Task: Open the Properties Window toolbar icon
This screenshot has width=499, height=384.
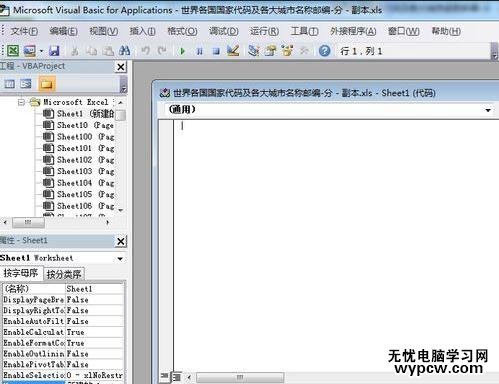Action: click(x=270, y=51)
